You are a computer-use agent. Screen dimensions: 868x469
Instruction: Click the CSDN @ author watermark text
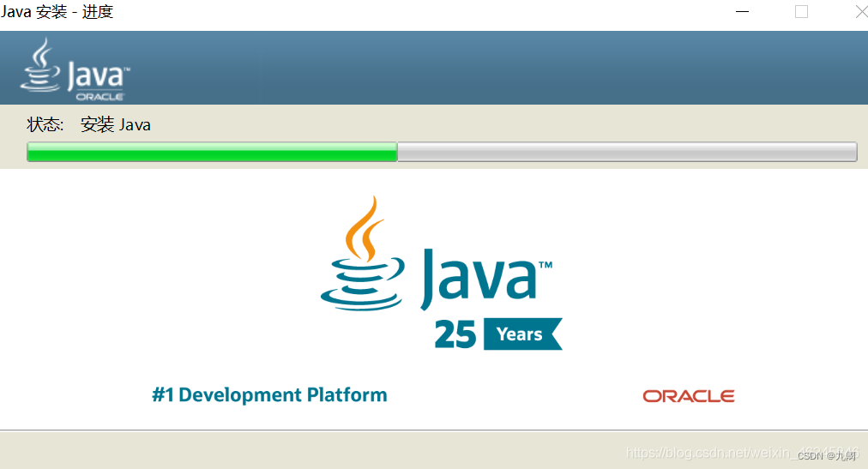(x=827, y=456)
